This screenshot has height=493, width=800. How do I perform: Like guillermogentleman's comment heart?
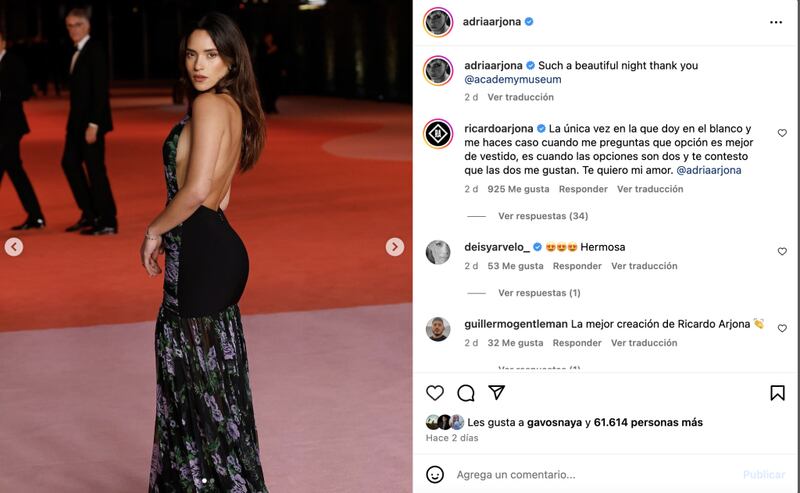pyautogui.click(x=782, y=328)
